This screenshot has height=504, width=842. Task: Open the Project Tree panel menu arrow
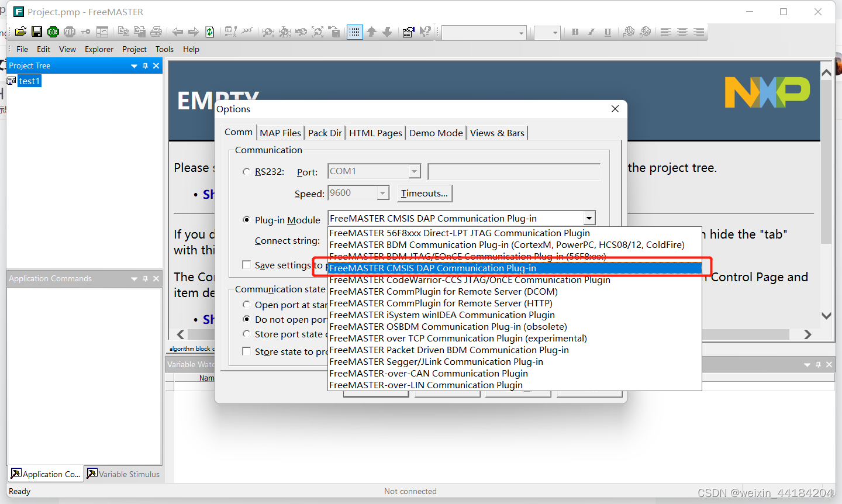click(x=134, y=66)
